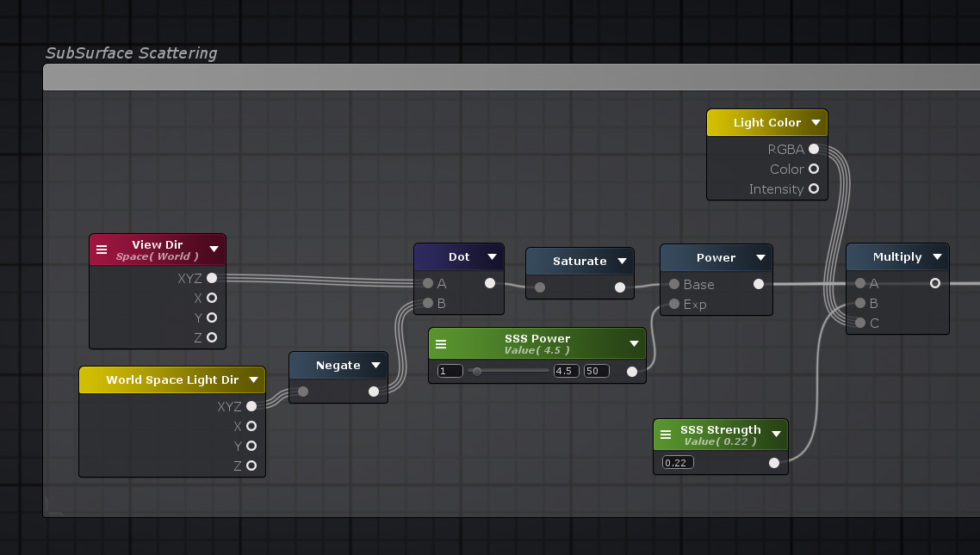The image size is (980, 555).
Task: Click the Multiply node C input port
Action: (860, 323)
